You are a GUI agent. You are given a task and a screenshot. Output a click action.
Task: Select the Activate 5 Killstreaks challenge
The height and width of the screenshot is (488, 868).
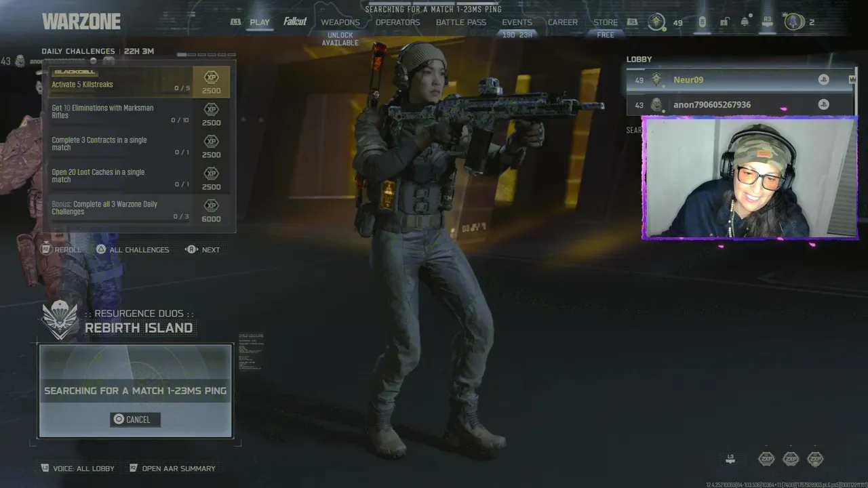point(139,82)
